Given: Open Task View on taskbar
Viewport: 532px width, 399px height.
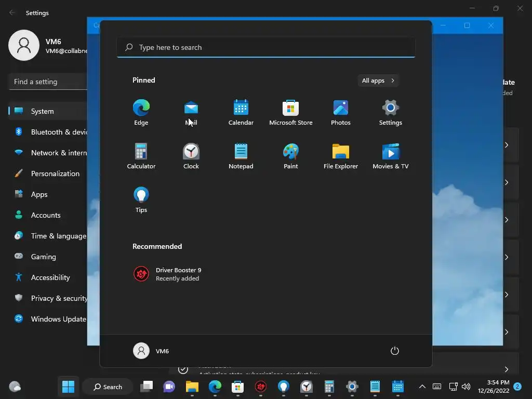Looking at the screenshot, I should coord(147,387).
